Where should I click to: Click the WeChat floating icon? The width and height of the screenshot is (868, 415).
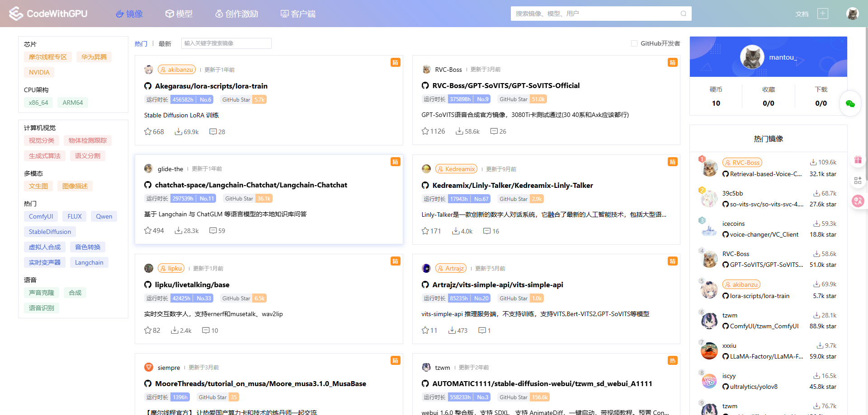click(x=850, y=104)
